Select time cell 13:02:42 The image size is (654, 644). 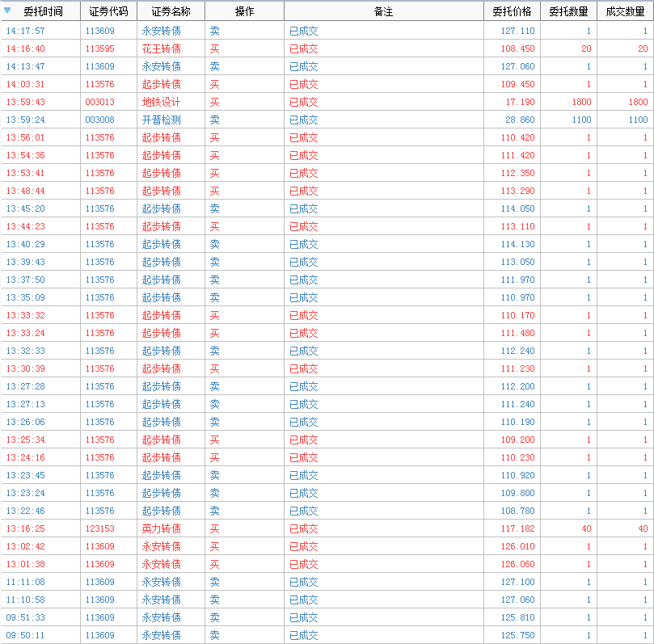[25, 546]
